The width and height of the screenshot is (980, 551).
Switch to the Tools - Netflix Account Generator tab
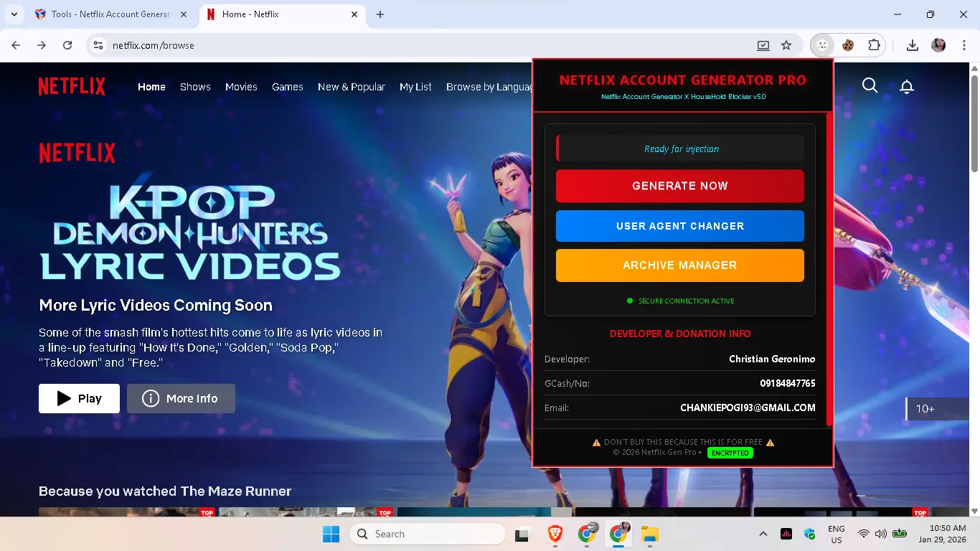[x=112, y=14]
